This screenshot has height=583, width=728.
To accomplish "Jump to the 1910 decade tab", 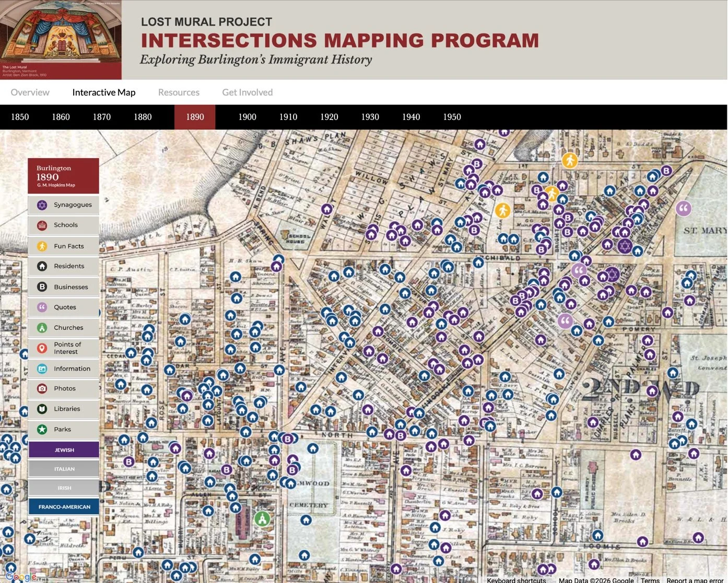I will point(288,117).
